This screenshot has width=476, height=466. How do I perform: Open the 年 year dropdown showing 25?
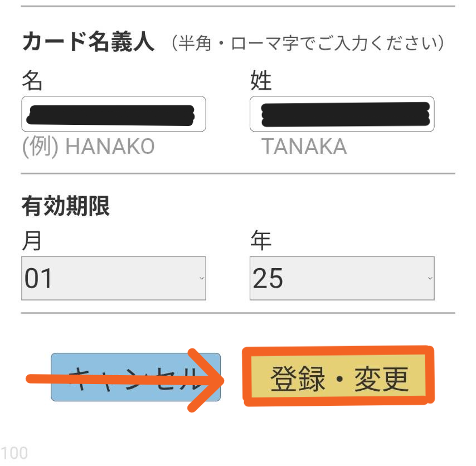click(342, 278)
